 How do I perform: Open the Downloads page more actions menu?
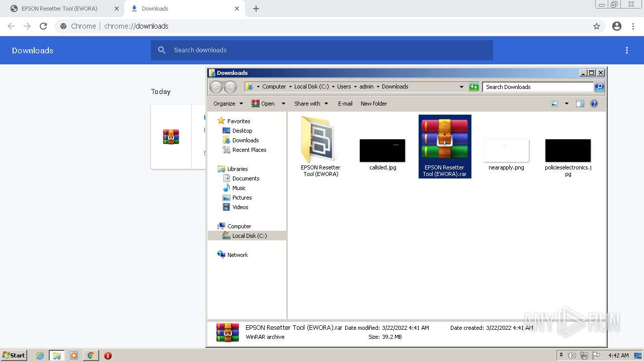(627, 50)
